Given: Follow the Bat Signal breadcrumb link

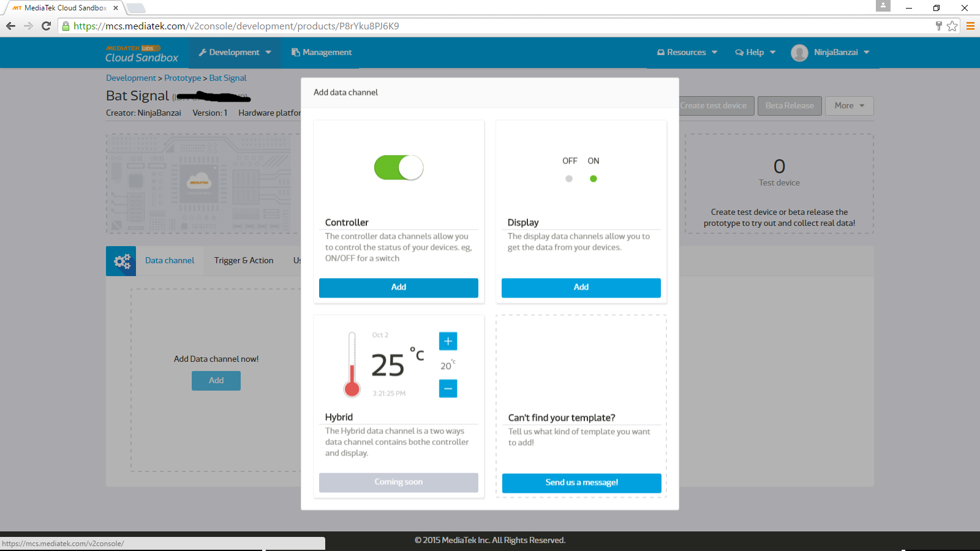Looking at the screenshot, I should point(228,78).
